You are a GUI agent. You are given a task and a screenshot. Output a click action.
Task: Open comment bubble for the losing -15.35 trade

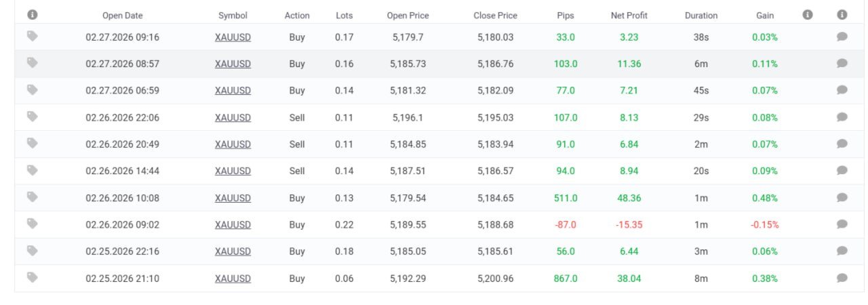pos(842,224)
